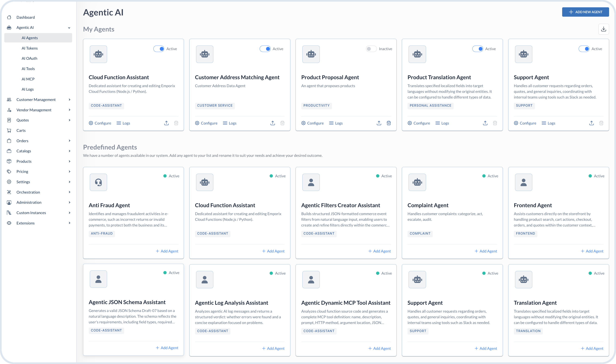
Task: Click Configure on My Agents Support Agent card
Action: click(x=525, y=123)
